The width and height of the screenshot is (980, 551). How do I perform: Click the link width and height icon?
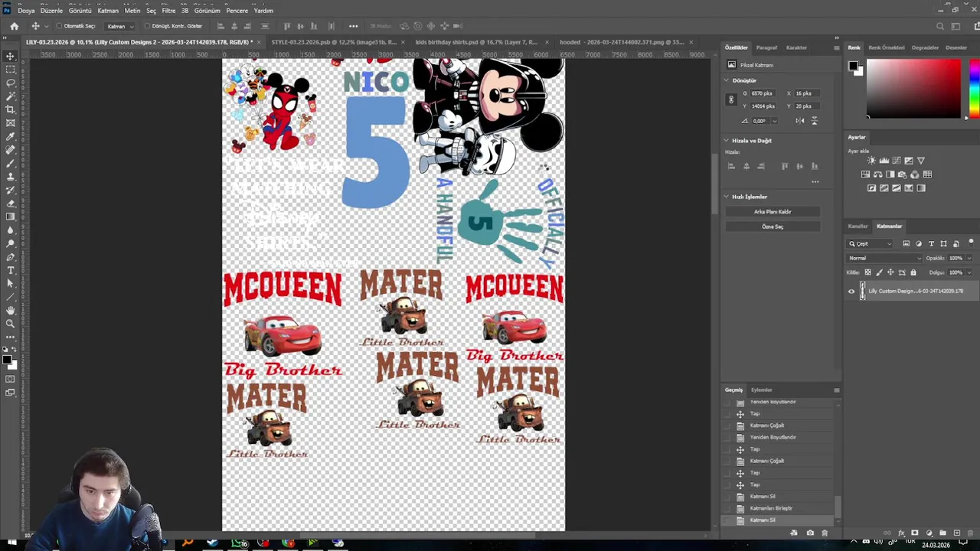pyautogui.click(x=731, y=99)
